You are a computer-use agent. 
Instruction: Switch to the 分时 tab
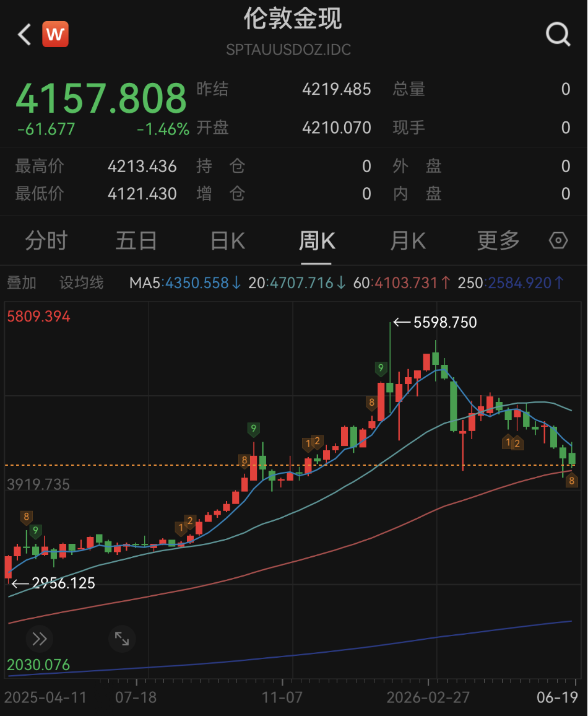tap(46, 241)
